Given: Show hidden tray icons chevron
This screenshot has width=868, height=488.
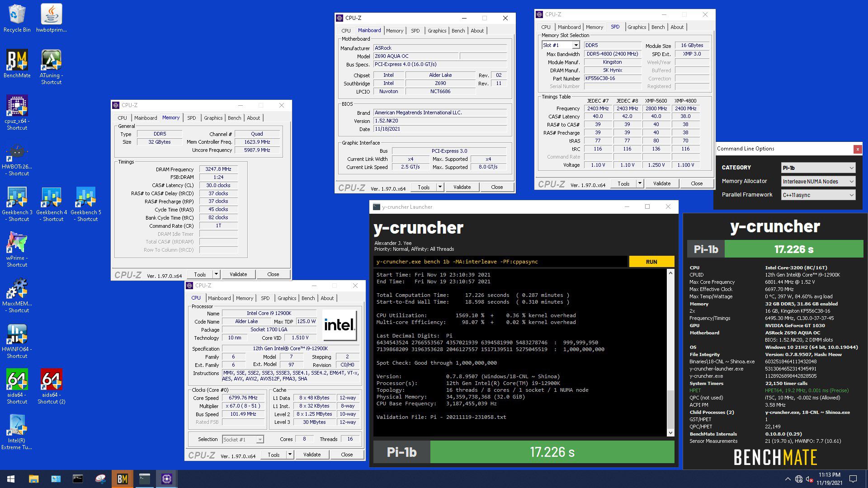Looking at the screenshot, I should click(x=788, y=479).
